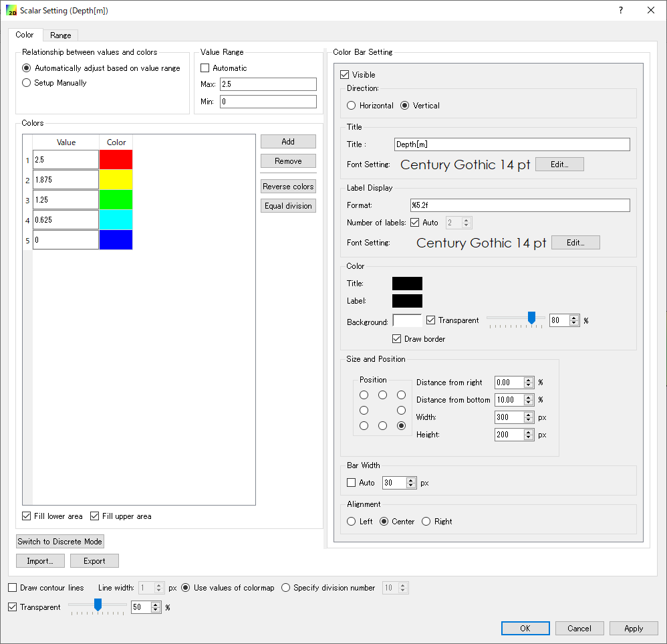The image size is (667, 644).
Task: Click the Reverse colors button
Action: pos(288,187)
